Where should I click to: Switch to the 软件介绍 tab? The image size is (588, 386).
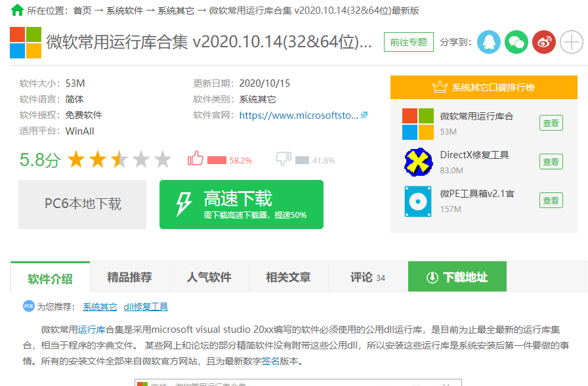tap(51, 277)
